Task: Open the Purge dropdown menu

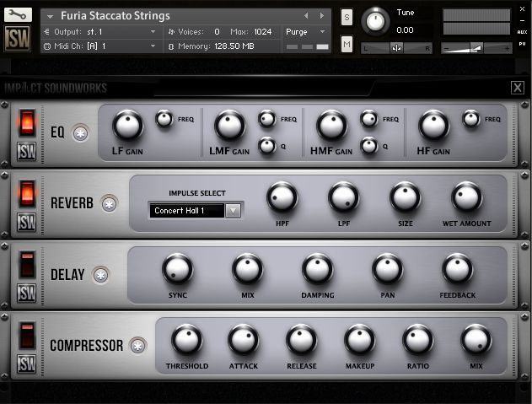Action: click(x=305, y=32)
